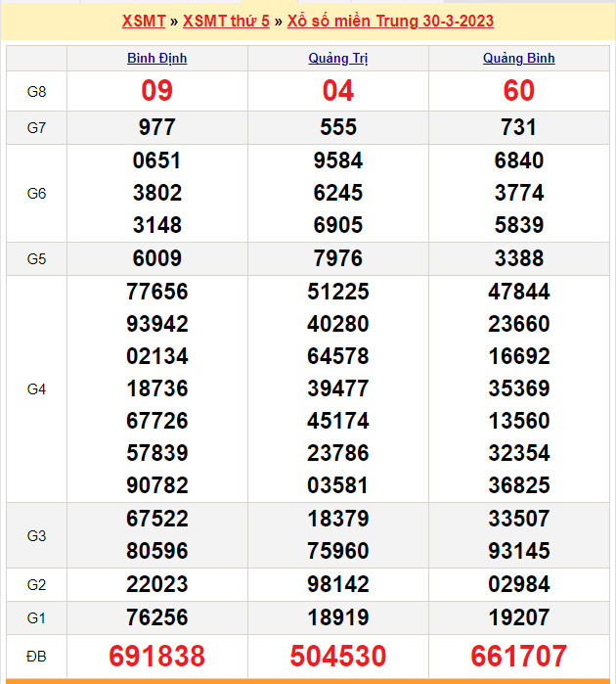Click 'Xổ số miền Trung 30-3-2023' title link
Screen dimensions: 616x684
point(390,21)
